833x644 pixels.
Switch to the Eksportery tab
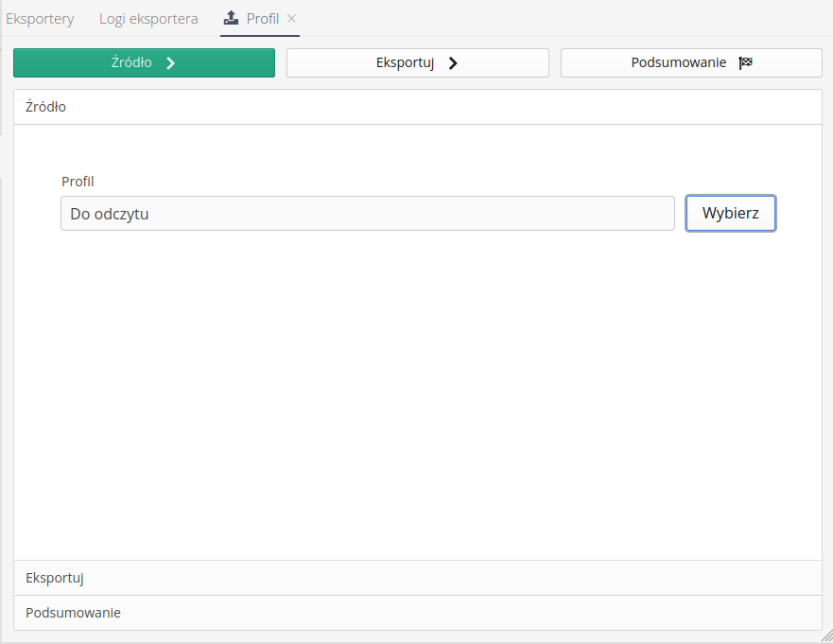click(40, 19)
